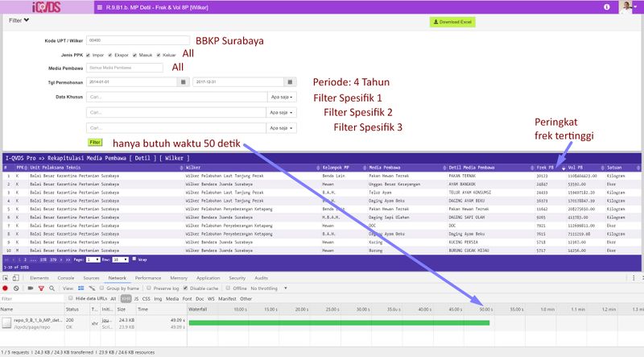Open the second Apa saja dropdown

tap(281, 112)
